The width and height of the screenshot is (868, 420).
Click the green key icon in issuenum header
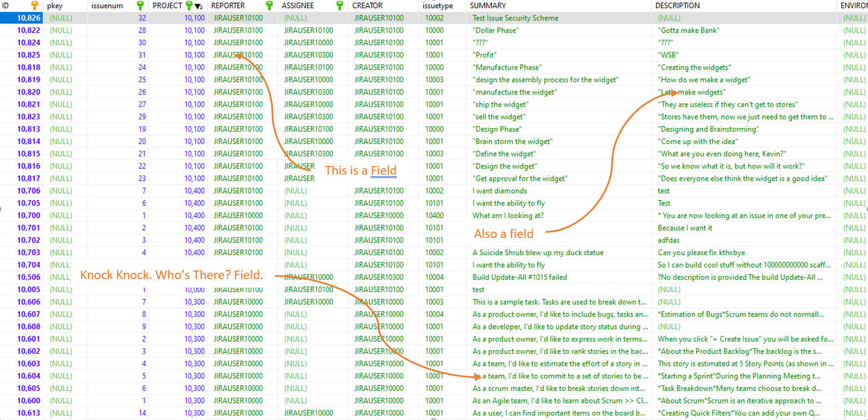tap(140, 6)
